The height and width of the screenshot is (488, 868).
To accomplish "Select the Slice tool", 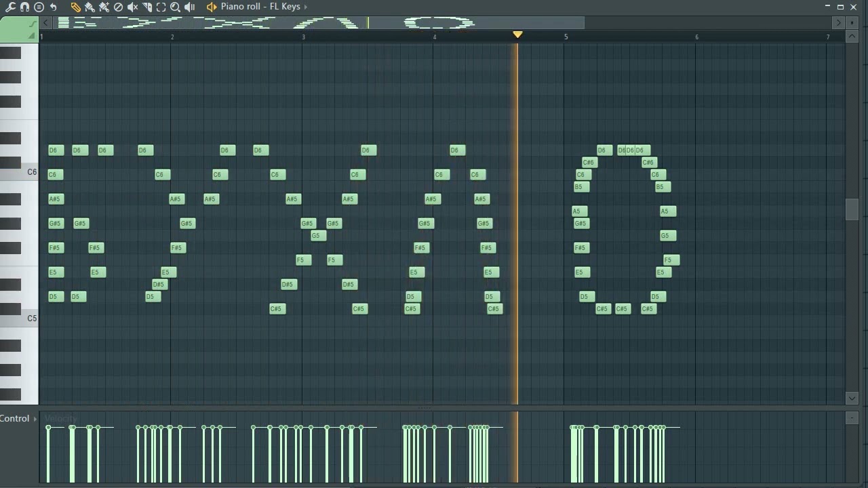I will 147,7.
